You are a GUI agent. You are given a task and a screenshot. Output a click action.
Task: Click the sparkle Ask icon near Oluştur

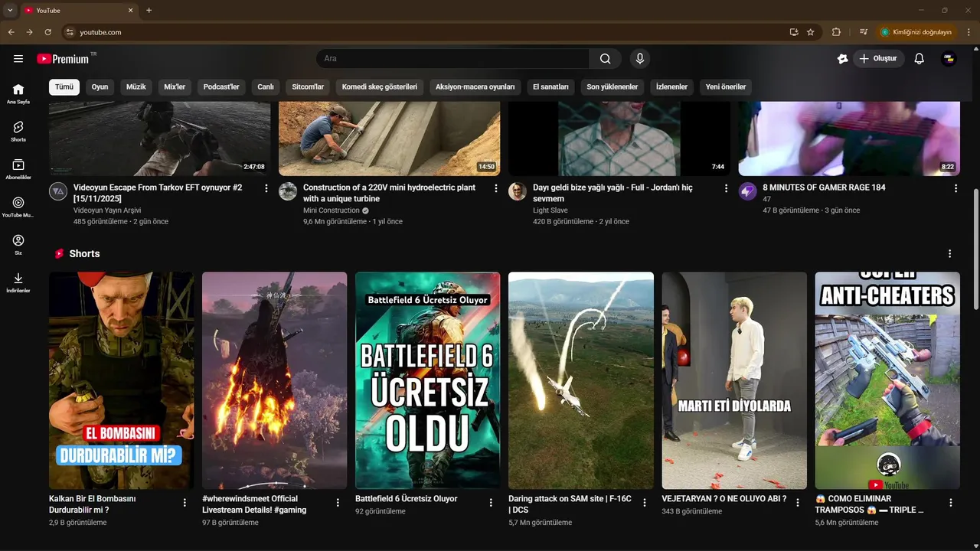[843, 59]
